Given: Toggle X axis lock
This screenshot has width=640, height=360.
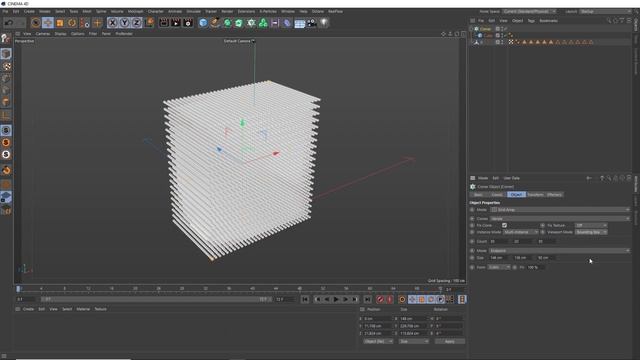Looking at the screenshot, I should click(113, 23).
